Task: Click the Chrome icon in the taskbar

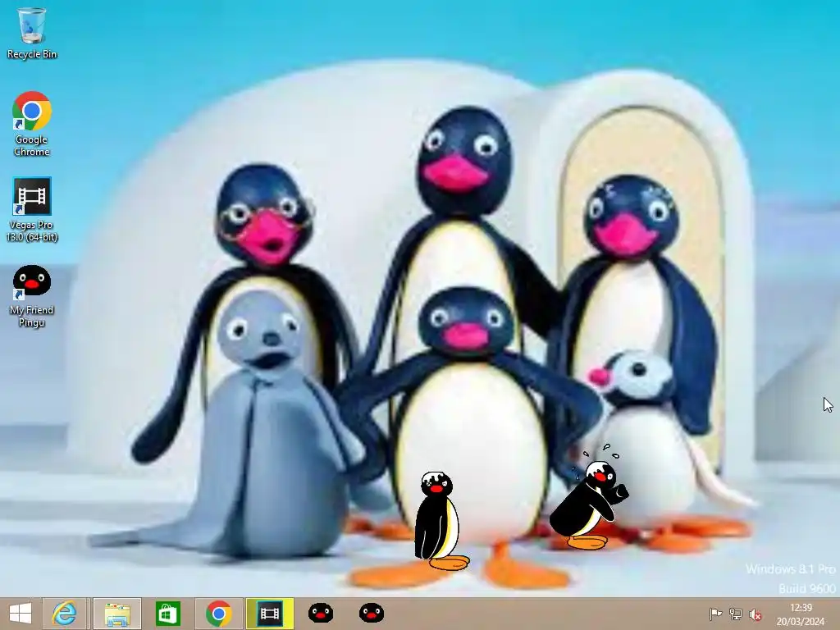Action: tap(218, 614)
